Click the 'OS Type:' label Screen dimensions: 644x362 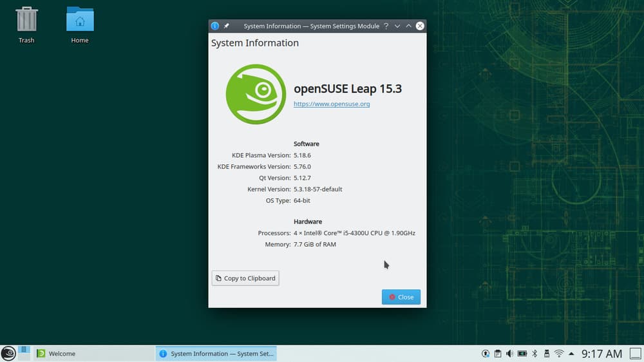(x=278, y=200)
